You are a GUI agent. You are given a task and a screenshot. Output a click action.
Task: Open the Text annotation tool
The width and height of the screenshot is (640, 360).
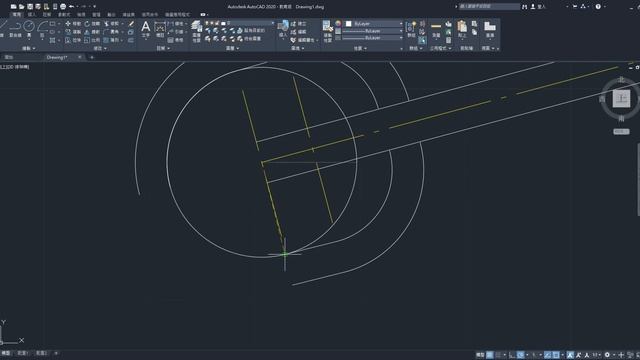[x=145, y=29]
